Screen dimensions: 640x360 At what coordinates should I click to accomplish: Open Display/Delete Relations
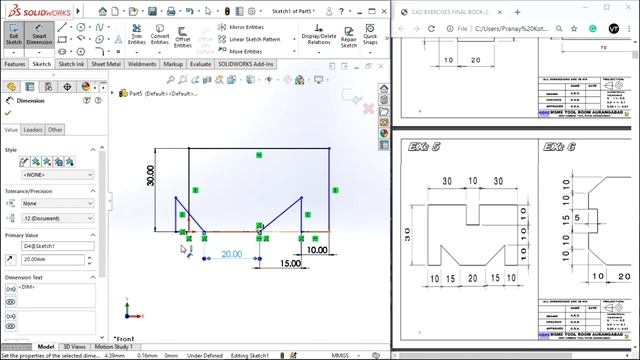(319, 35)
